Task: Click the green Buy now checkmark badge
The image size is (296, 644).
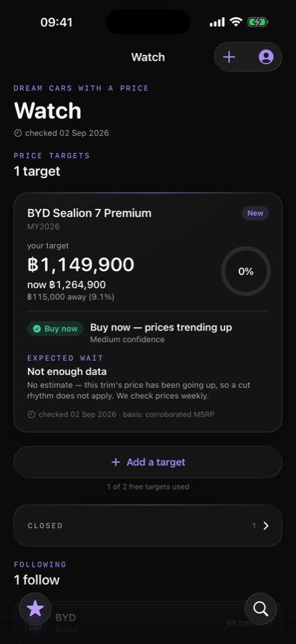Action: click(56, 328)
